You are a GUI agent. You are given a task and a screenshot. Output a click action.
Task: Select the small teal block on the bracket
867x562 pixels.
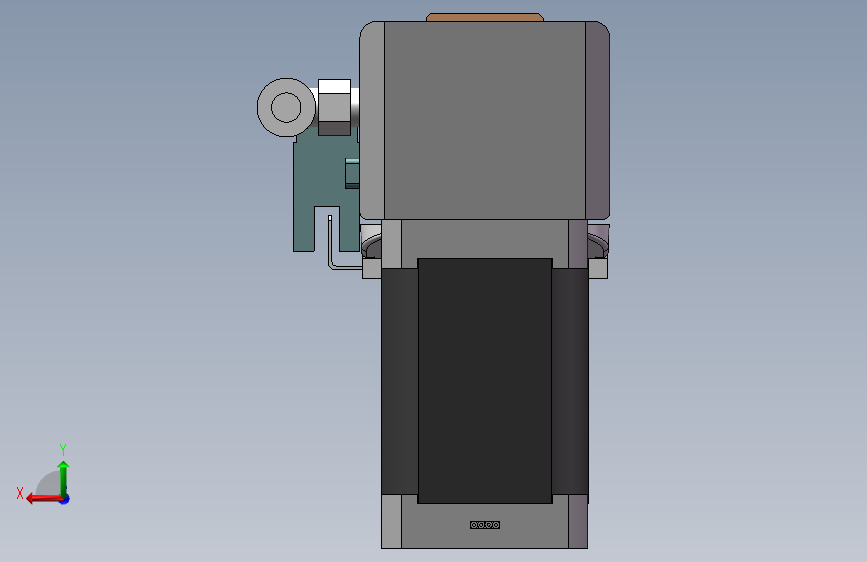pos(352,173)
